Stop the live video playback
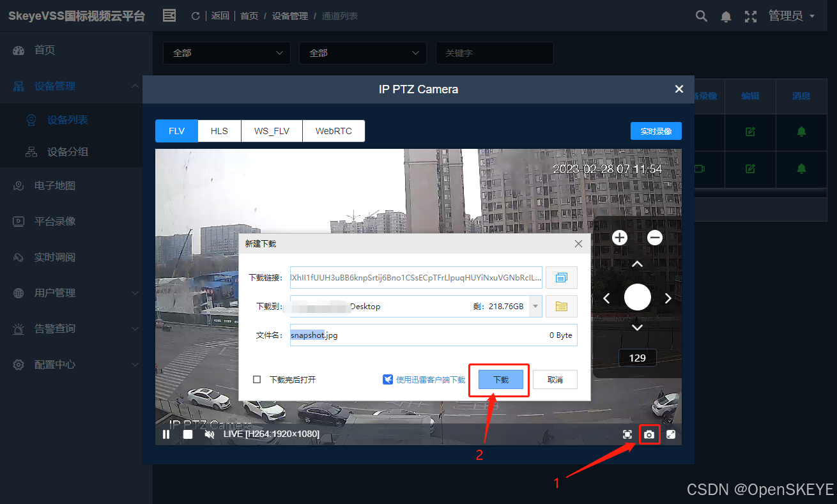 point(188,434)
